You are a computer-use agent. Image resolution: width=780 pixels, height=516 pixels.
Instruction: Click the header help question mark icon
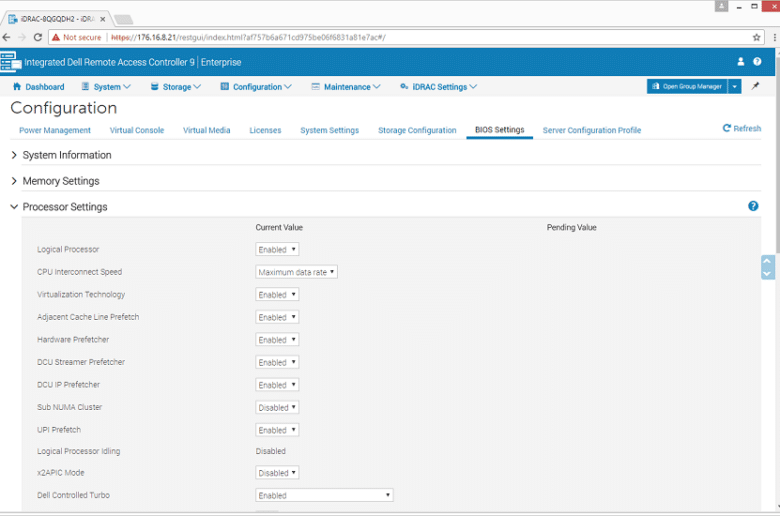pyautogui.click(x=757, y=62)
